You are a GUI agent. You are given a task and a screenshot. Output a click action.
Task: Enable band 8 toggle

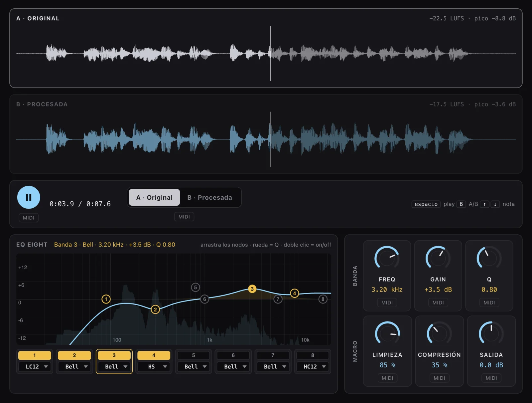pyautogui.click(x=313, y=355)
